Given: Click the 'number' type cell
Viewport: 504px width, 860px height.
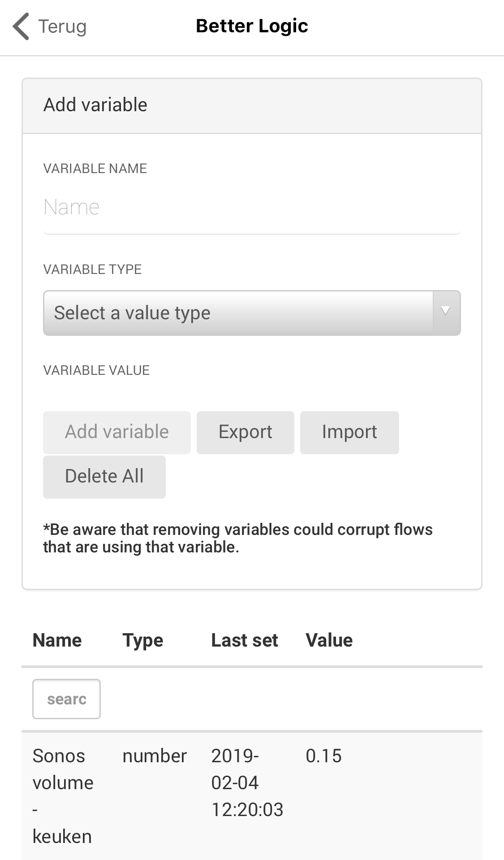Looking at the screenshot, I should click(155, 756).
